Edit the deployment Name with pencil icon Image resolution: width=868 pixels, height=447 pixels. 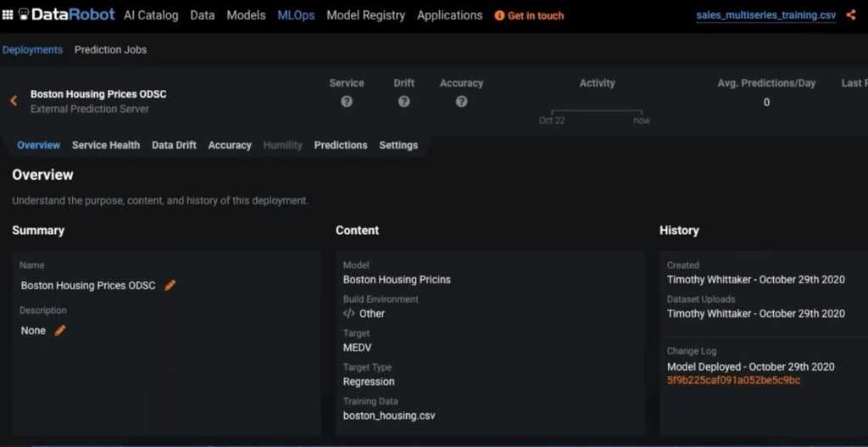170,285
